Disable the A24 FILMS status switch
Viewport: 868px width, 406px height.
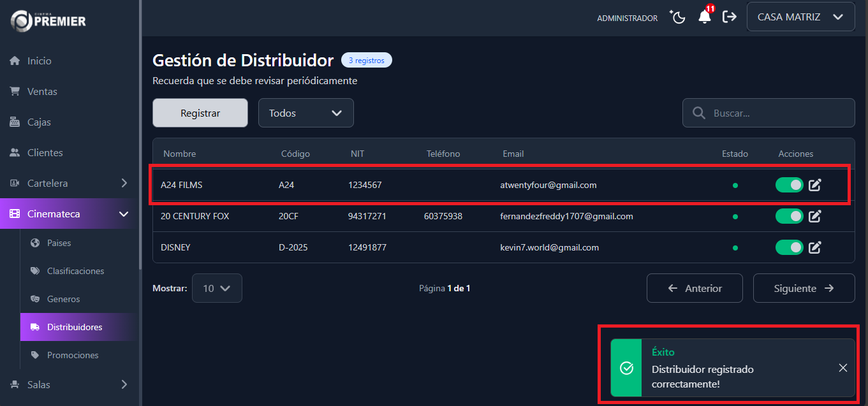coord(789,185)
